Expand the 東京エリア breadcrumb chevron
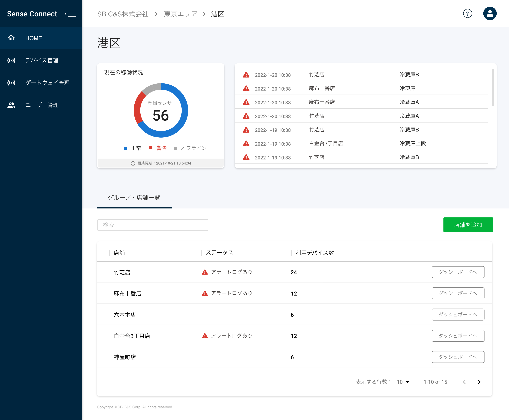Screen dimensions: 509x420 point(204,14)
